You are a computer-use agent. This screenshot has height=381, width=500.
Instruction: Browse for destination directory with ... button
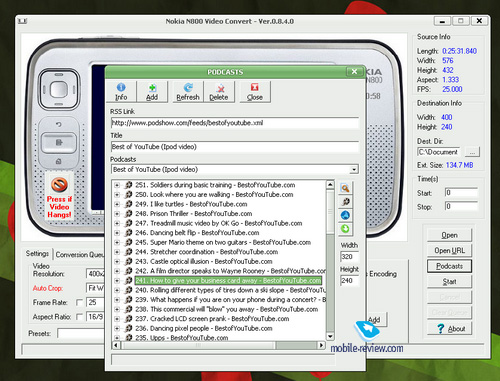point(472,152)
